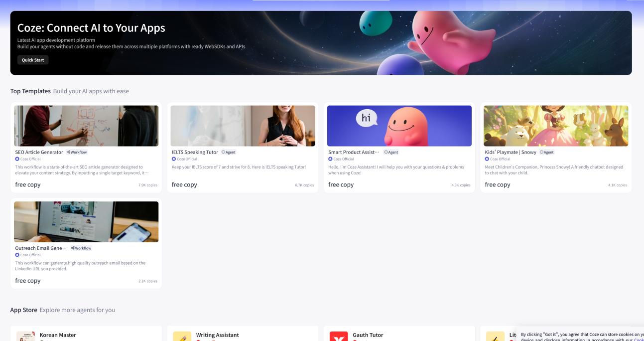The image size is (644, 341).
Task: Open the Gauth Tutor app title
Action: (368, 335)
